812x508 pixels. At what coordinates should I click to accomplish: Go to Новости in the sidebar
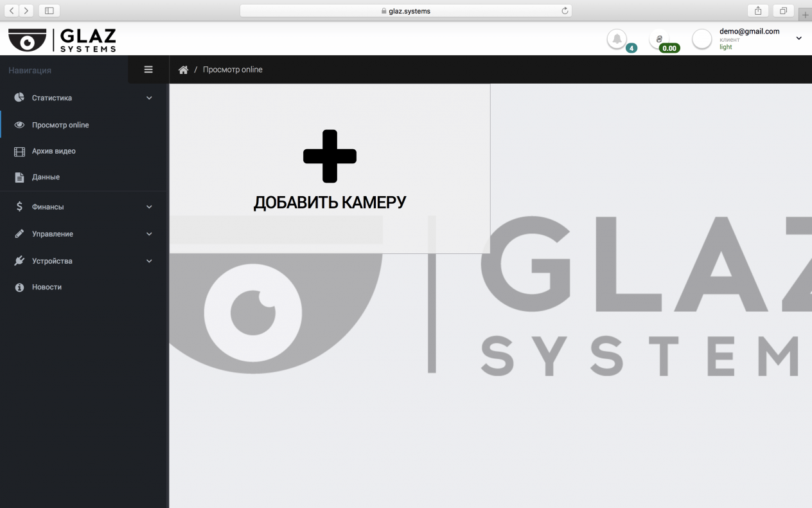47,287
